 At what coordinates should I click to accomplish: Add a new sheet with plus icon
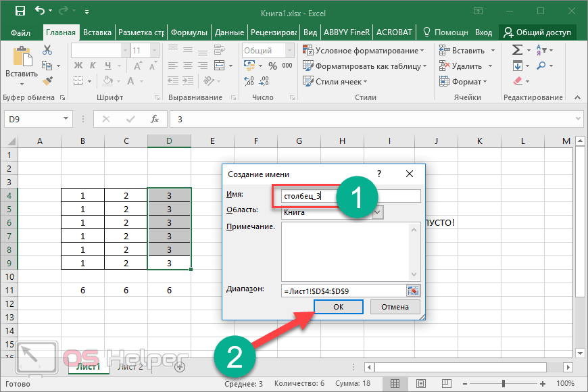click(x=180, y=367)
